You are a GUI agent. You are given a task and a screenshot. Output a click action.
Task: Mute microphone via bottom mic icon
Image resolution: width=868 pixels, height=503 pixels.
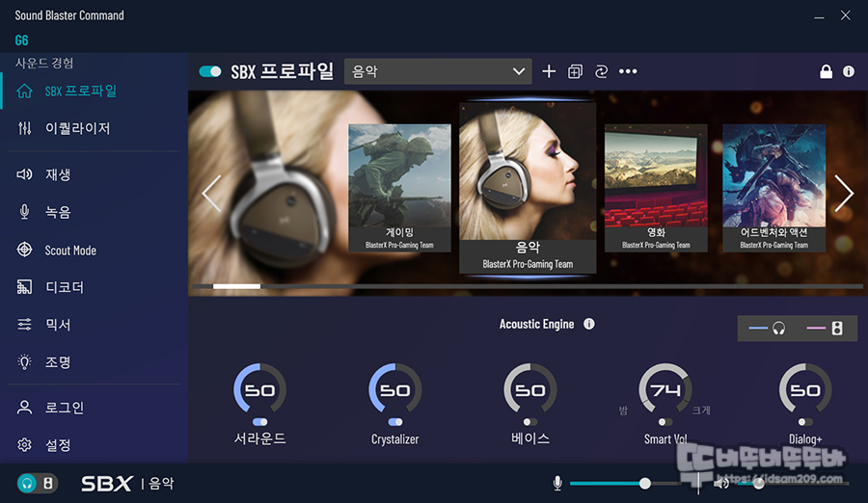tap(557, 484)
